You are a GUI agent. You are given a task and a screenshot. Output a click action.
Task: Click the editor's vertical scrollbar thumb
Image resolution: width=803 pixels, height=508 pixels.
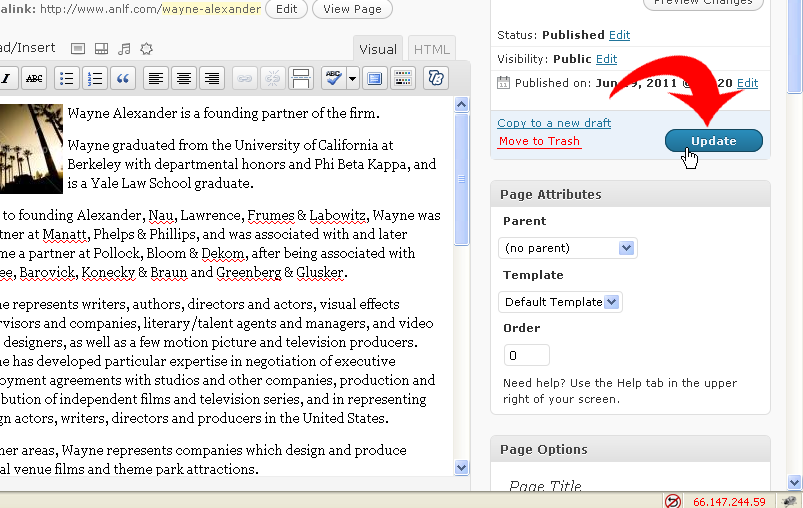click(461, 179)
